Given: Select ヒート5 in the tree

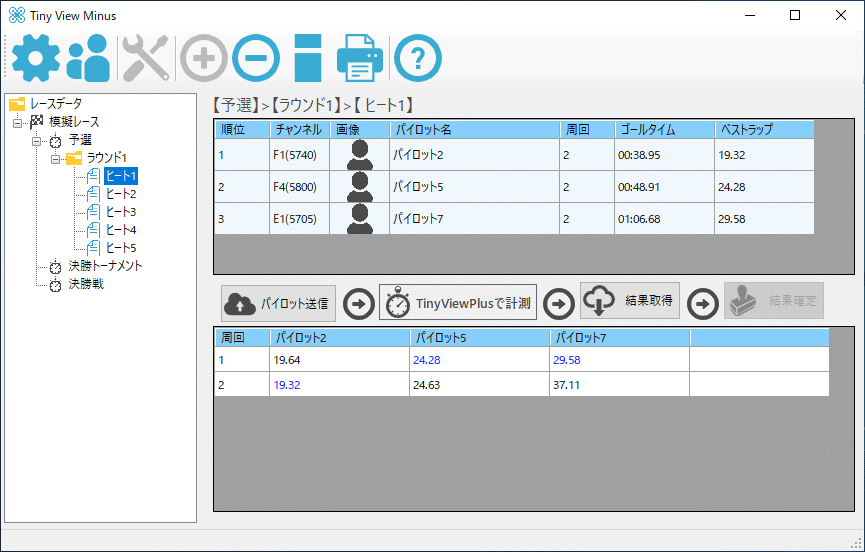Looking at the screenshot, I should (121, 248).
